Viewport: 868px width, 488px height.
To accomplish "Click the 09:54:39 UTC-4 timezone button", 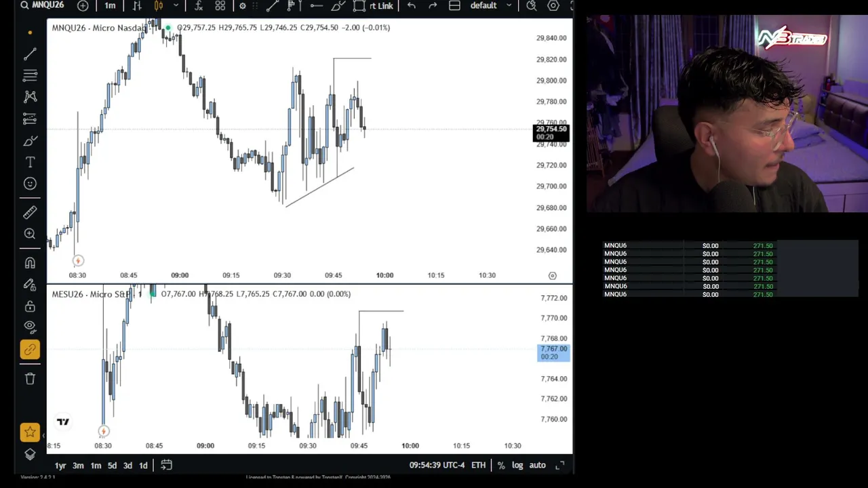I will [x=437, y=465].
